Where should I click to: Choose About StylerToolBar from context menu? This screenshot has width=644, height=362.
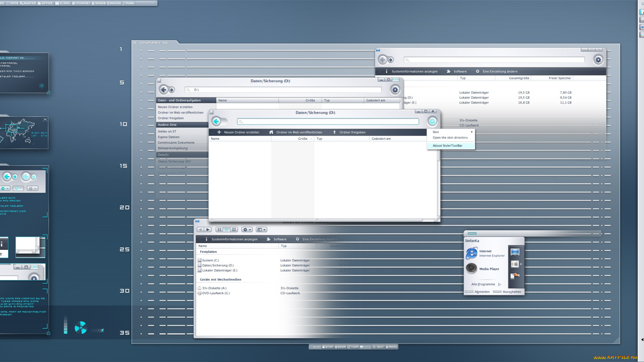click(447, 146)
